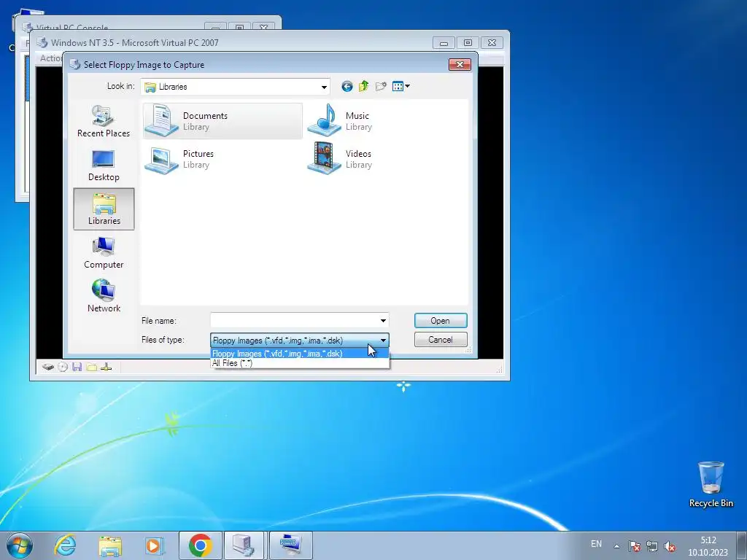The image size is (747, 560).
Task: Open Windows Media Player from taskbar
Action: 154,545
